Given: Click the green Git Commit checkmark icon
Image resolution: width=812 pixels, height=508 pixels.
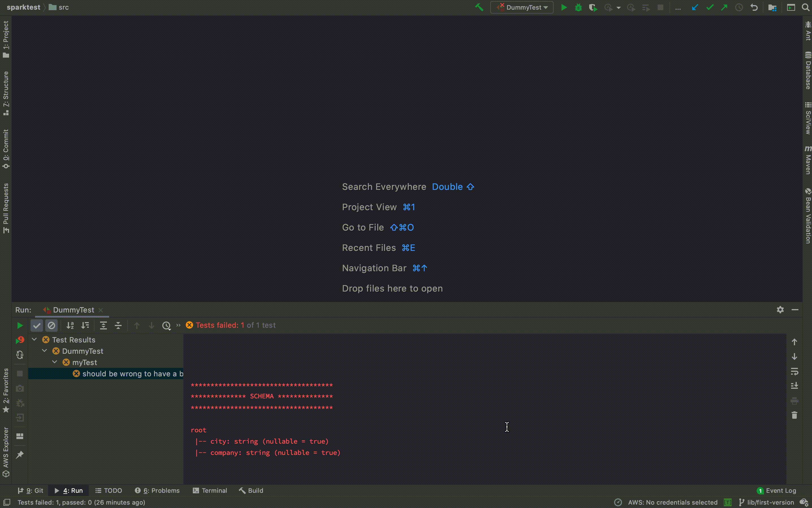Looking at the screenshot, I should coord(710,7).
